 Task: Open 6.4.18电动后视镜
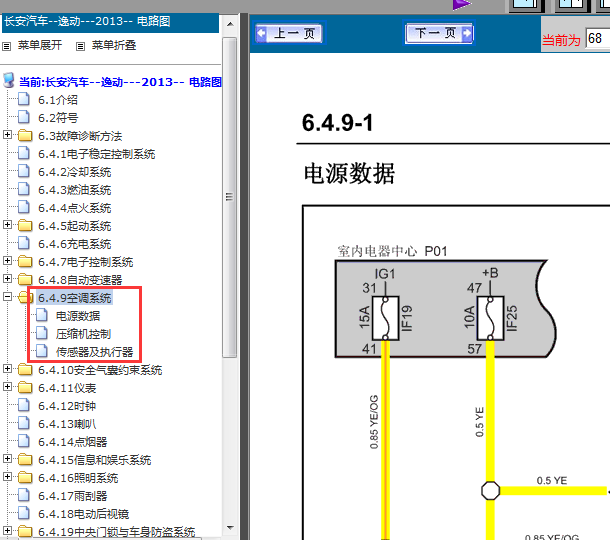pos(83,514)
